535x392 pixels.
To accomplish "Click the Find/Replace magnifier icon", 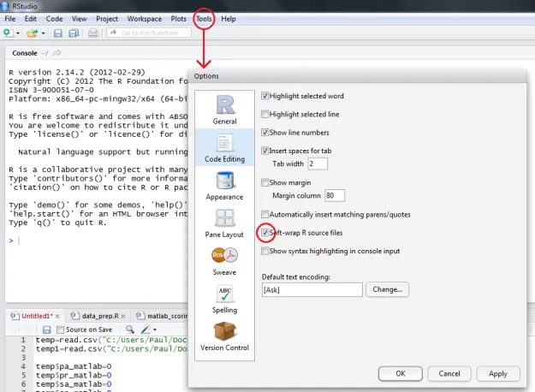I will [x=129, y=330].
